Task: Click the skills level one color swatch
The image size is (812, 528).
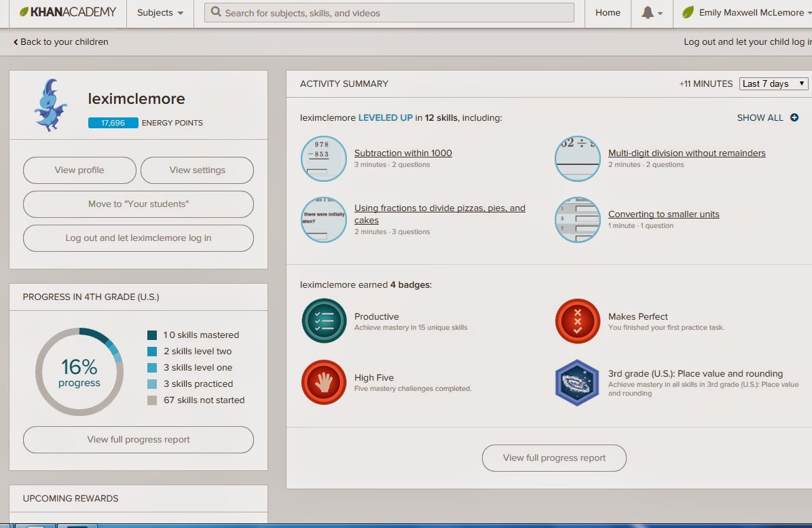Action: pos(152,368)
